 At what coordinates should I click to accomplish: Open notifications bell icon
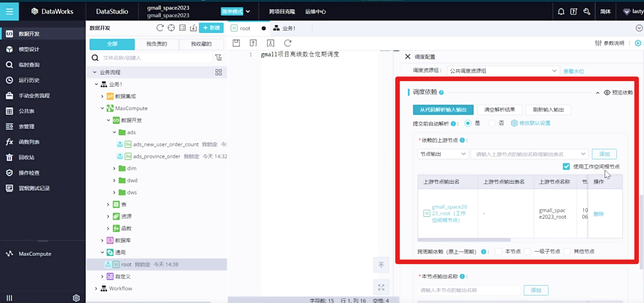click(x=561, y=11)
